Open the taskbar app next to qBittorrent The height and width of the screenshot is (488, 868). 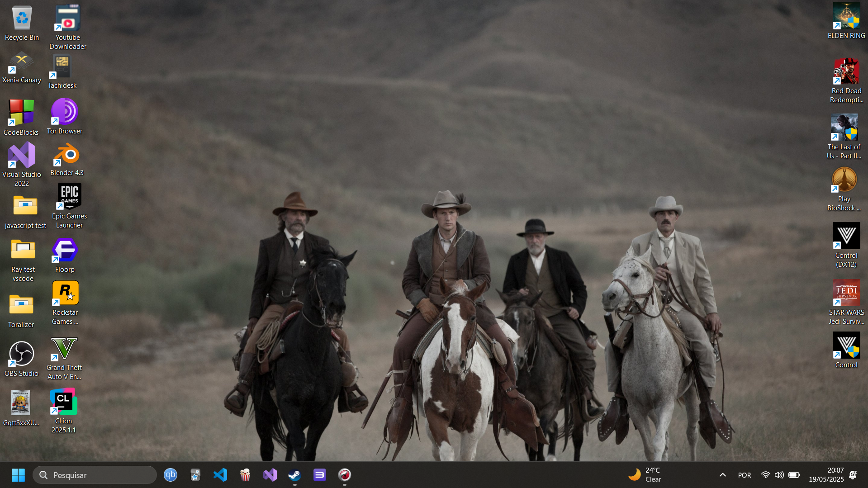coord(195,475)
